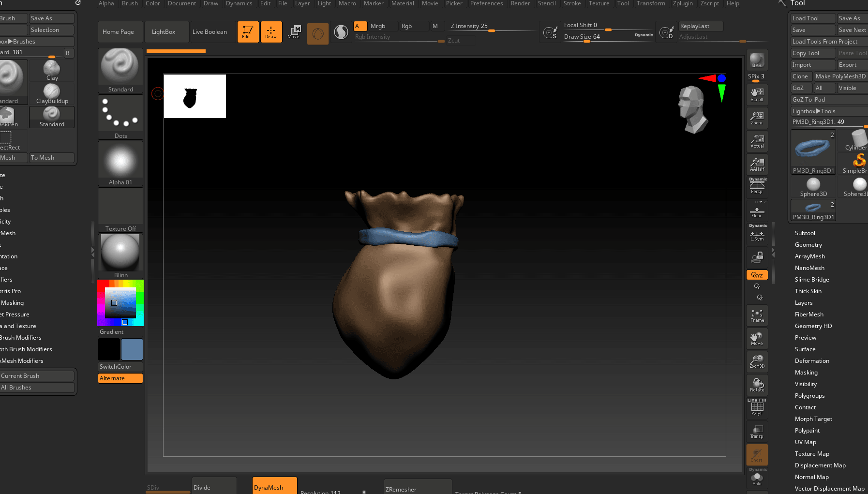Click the black secondary color swatch
Screen dimensions: 868x494
click(109, 349)
